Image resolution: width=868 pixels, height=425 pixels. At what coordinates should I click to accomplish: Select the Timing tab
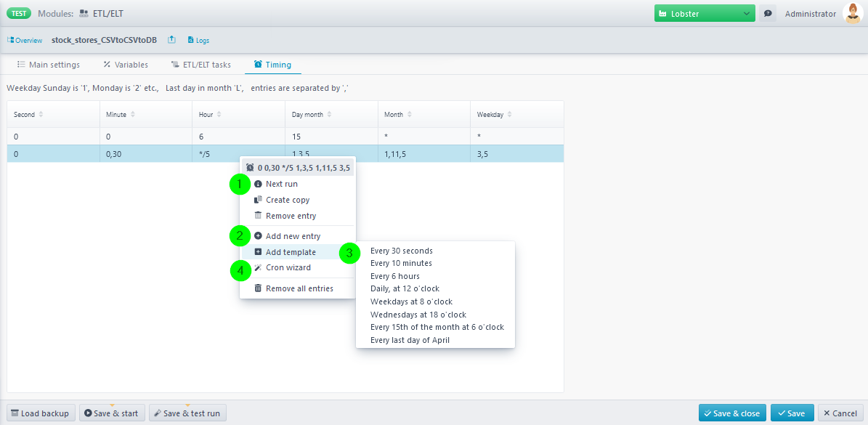[x=272, y=65]
